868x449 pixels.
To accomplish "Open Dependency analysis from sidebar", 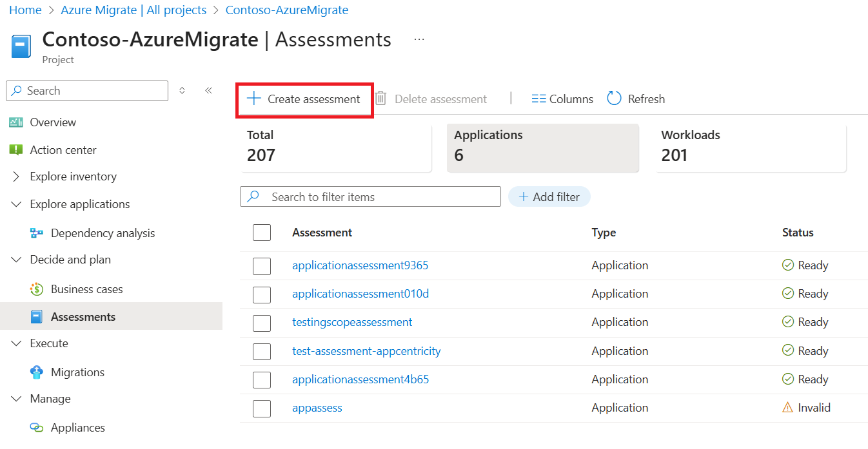I will pyautogui.click(x=103, y=233).
